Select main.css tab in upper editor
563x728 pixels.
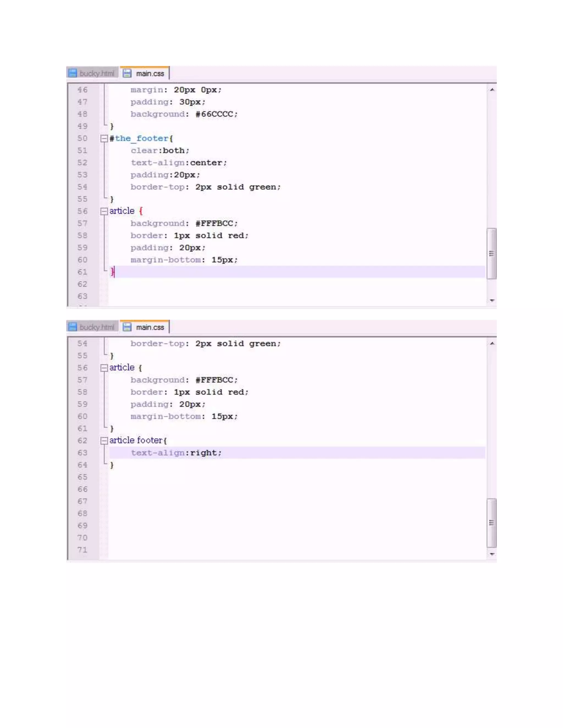(145, 73)
